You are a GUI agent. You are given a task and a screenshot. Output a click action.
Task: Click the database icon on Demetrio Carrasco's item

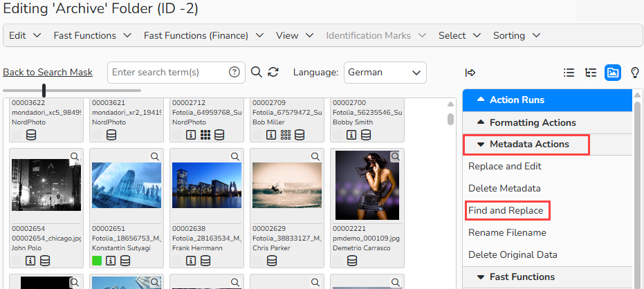351,261
